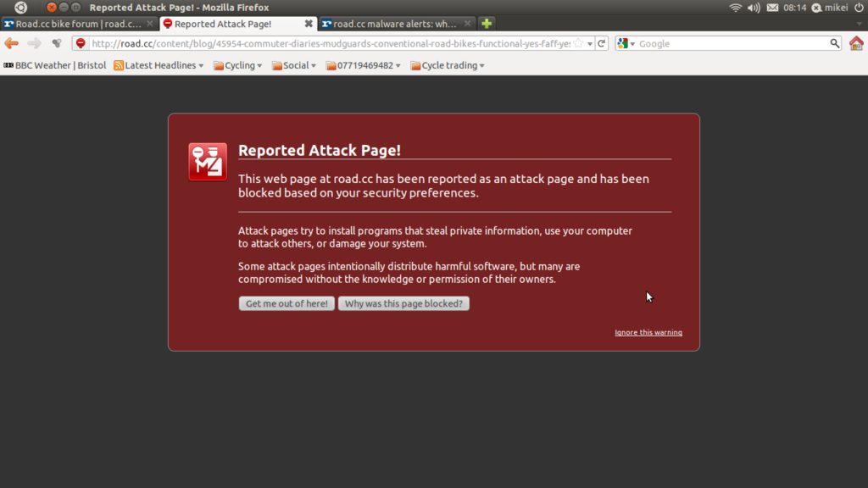Screen dimensions: 868x488
Task: Open the tab list dropdown arrow
Action: [x=860, y=24]
